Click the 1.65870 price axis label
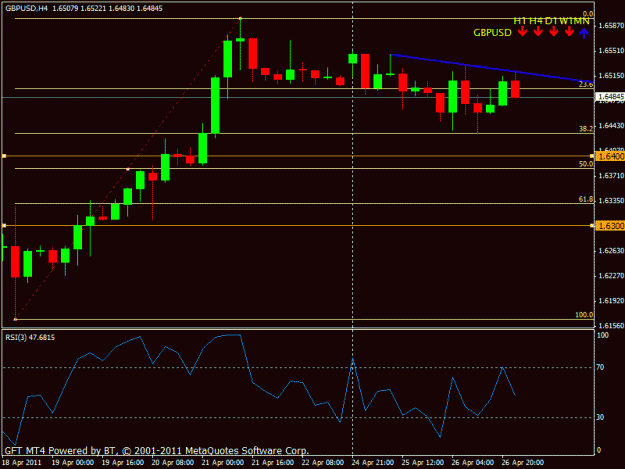The width and height of the screenshot is (625, 469). point(611,26)
